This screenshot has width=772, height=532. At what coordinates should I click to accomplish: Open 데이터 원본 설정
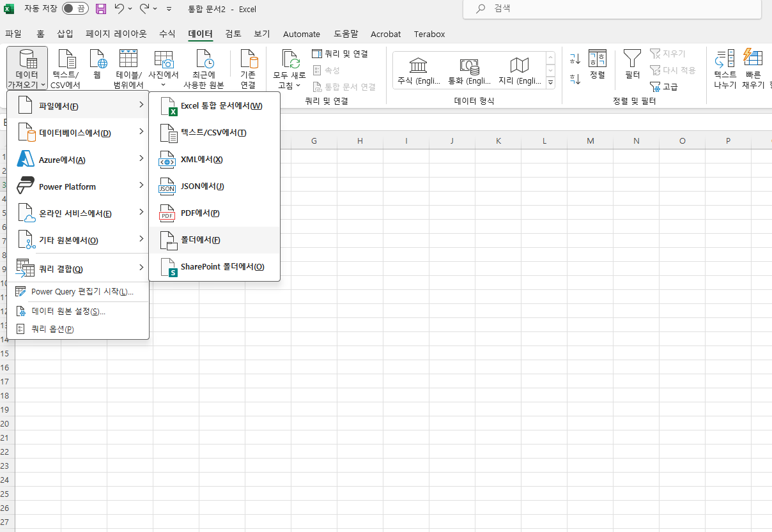(x=78, y=311)
